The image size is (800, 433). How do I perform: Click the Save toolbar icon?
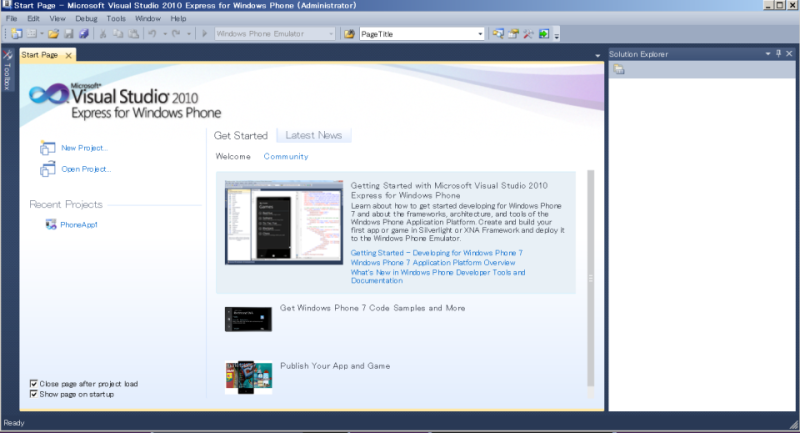point(68,34)
